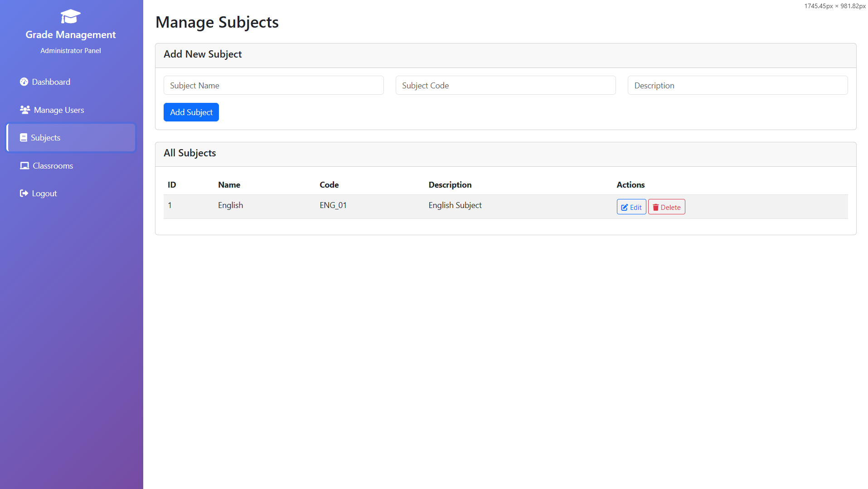This screenshot has width=868, height=489.
Task: Click the Grade Management sidebar title
Action: coord(71,35)
